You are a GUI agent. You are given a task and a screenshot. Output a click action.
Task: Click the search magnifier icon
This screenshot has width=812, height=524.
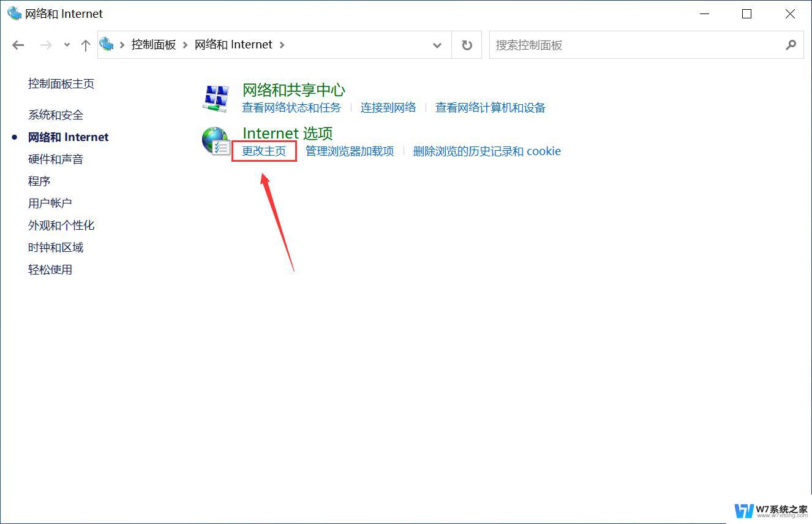tap(791, 45)
